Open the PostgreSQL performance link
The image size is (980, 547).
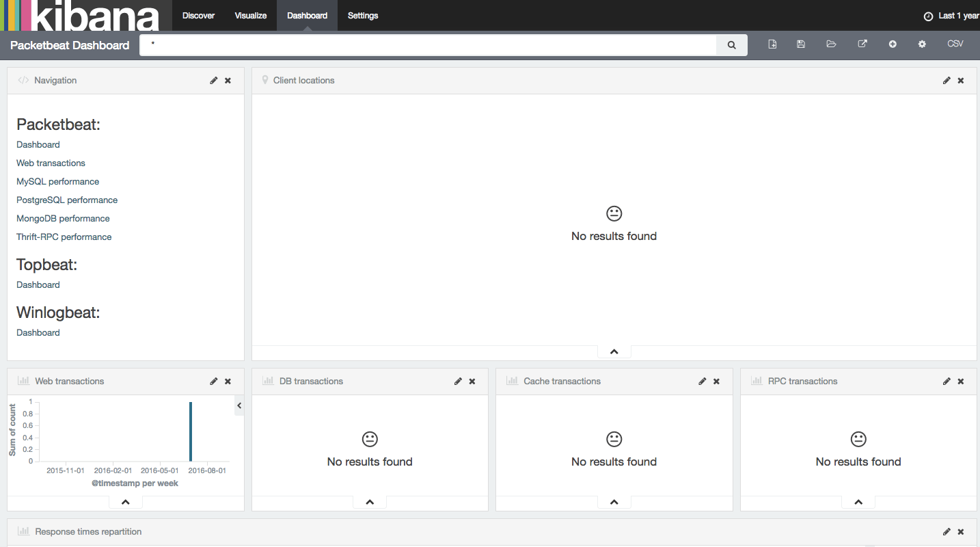(x=67, y=200)
